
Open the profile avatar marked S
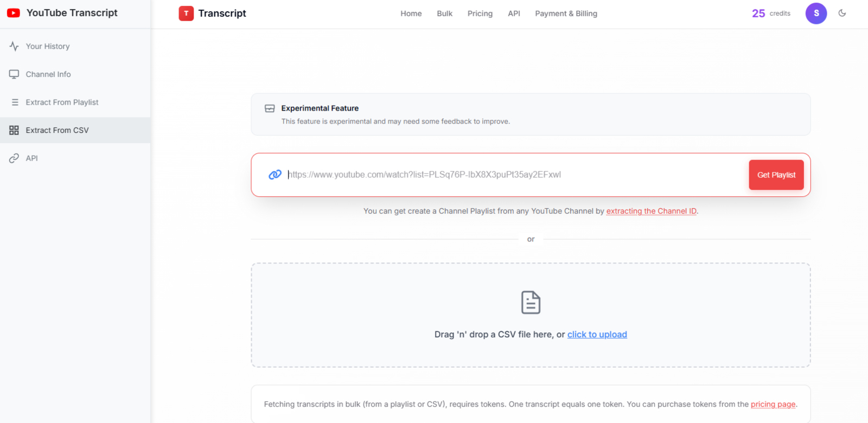click(815, 13)
